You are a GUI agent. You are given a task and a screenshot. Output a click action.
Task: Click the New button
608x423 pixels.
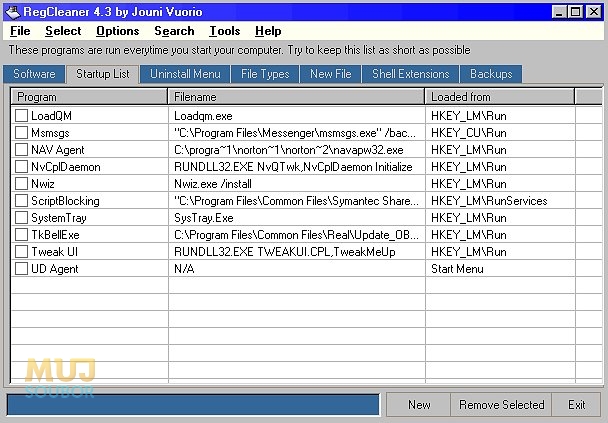419,405
